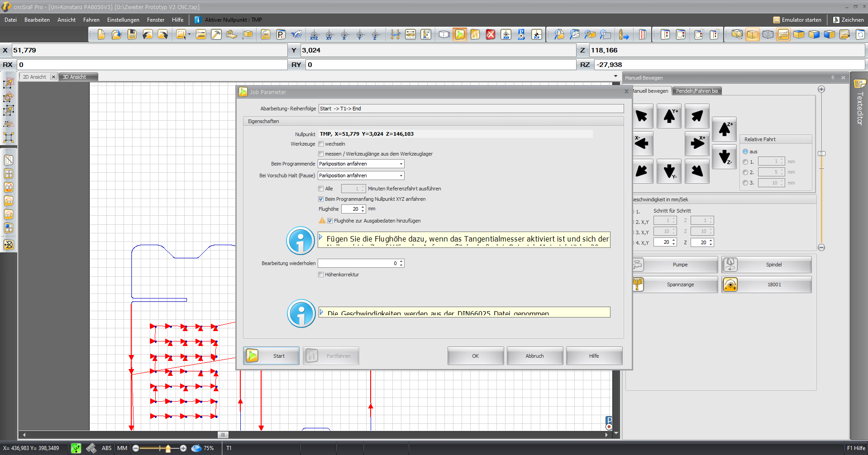The image size is (868, 455).
Task: Toggle the Alle Minuten Referenzfahrt checkbox
Action: click(321, 189)
